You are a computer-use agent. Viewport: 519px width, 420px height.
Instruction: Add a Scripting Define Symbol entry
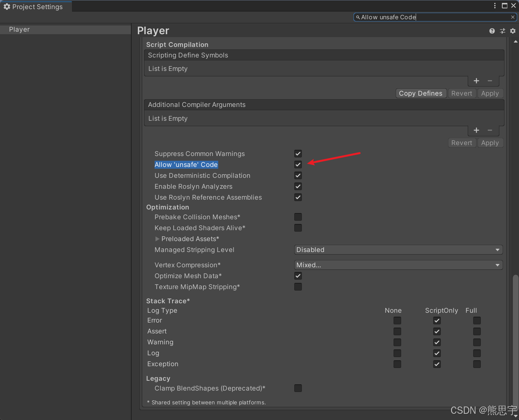(x=476, y=81)
